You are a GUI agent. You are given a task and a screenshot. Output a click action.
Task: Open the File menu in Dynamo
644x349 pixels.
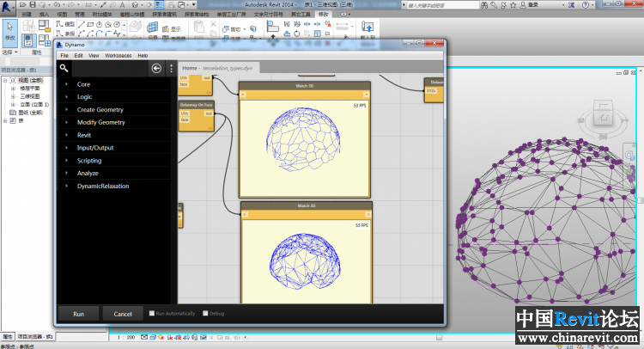(64, 55)
